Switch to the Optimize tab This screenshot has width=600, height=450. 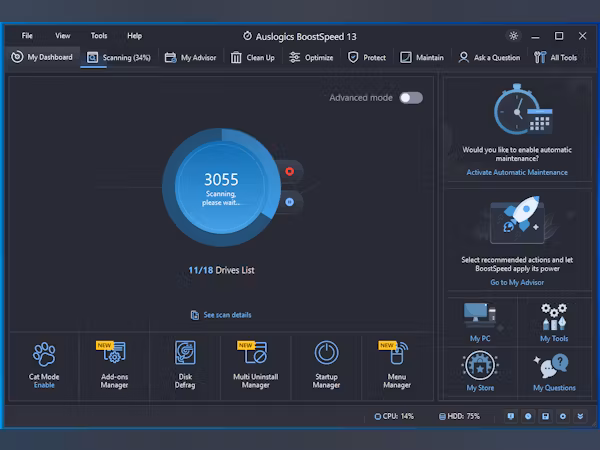311,58
